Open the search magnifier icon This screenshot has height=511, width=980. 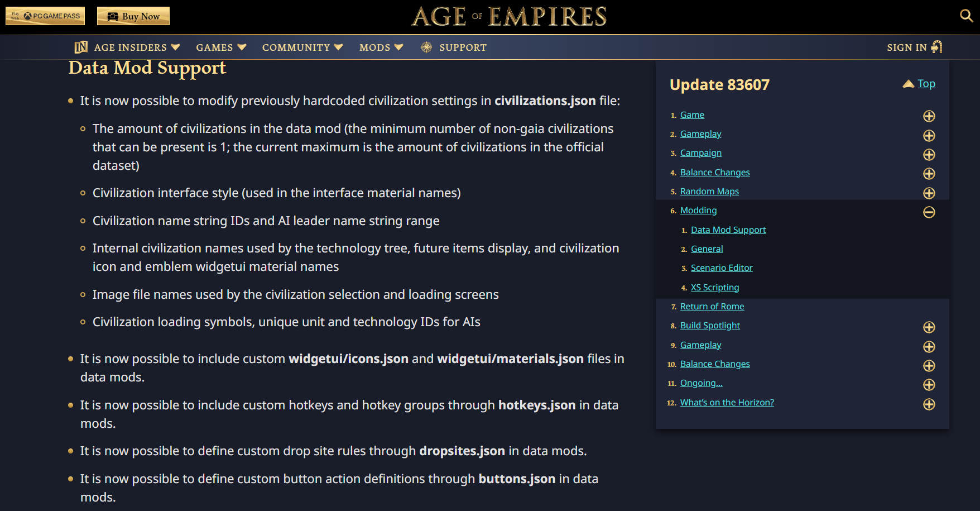[x=966, y=16]
